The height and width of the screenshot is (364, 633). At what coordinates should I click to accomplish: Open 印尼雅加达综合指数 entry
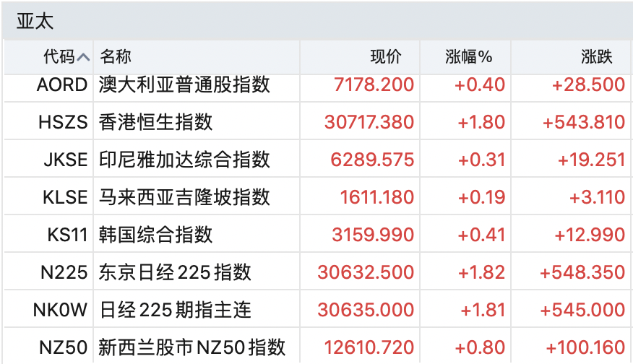pos(184,160)
